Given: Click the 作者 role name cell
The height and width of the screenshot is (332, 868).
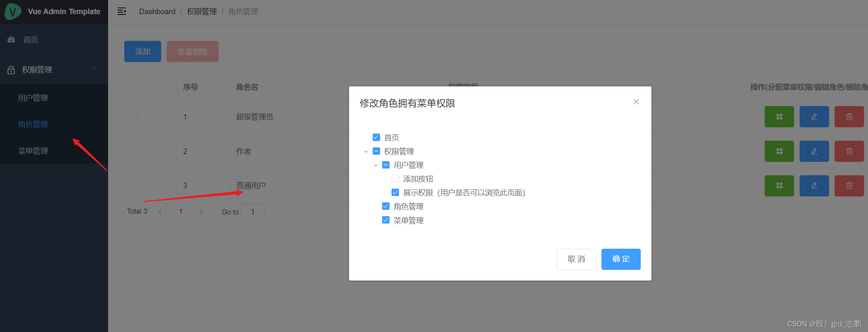Looking at the screenshot, I should [x=243, y=151].
